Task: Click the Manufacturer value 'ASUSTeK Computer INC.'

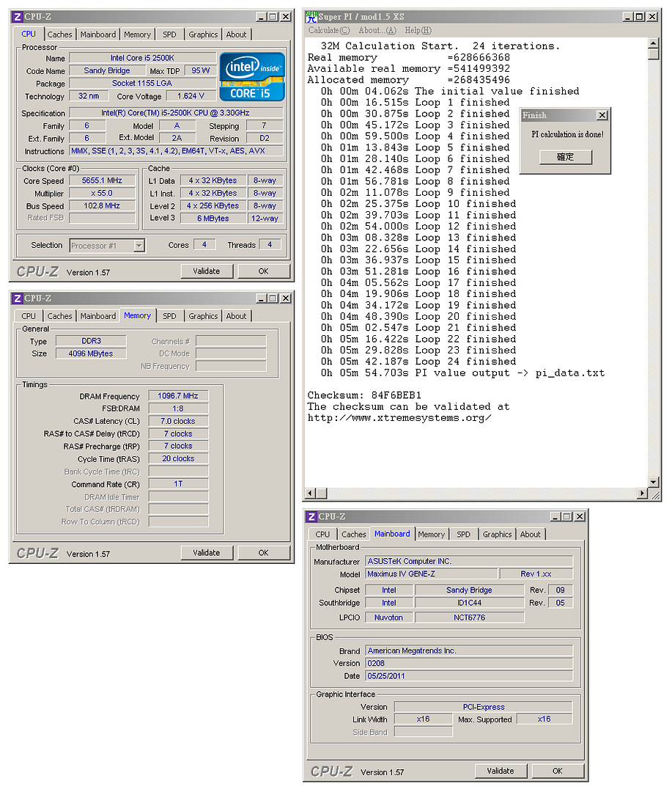Action: [x=470, y=561]
